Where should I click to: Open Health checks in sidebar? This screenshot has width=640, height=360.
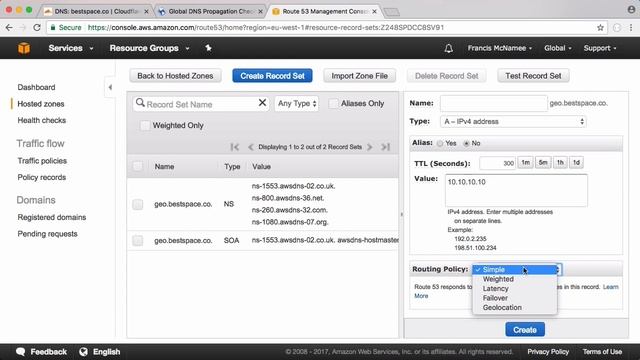(42, 120)
